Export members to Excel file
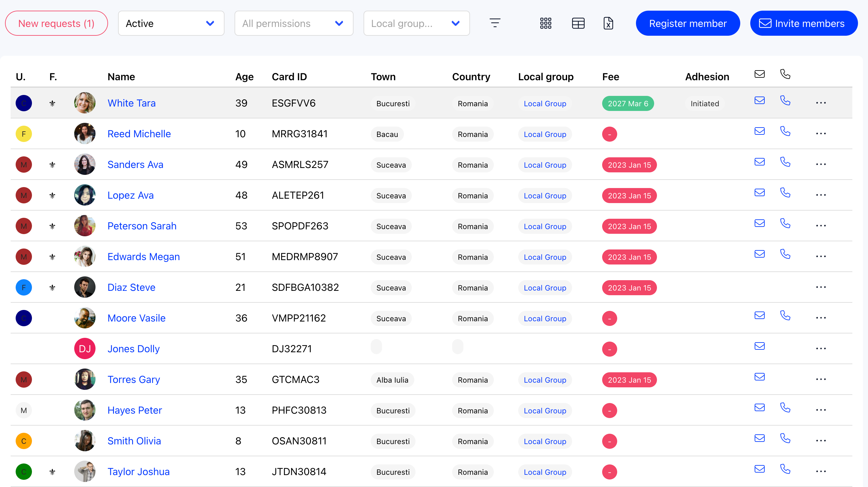The height and width of the screenshot is (487, 868). click(608, 23)
